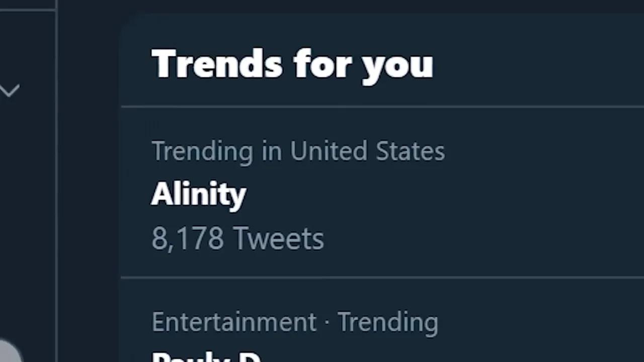
Task: Click the "8,178 Tweets" count
Action: [237, 238]
